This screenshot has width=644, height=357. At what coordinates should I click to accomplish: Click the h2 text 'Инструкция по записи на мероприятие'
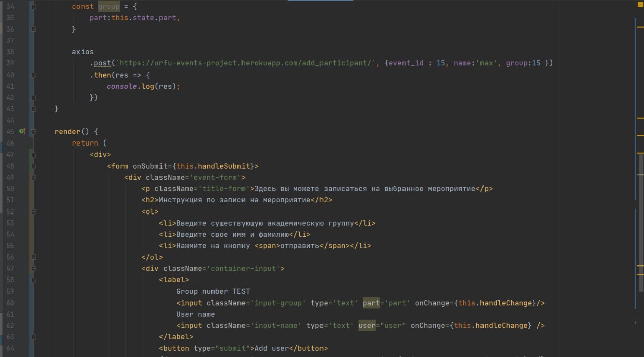234,200
